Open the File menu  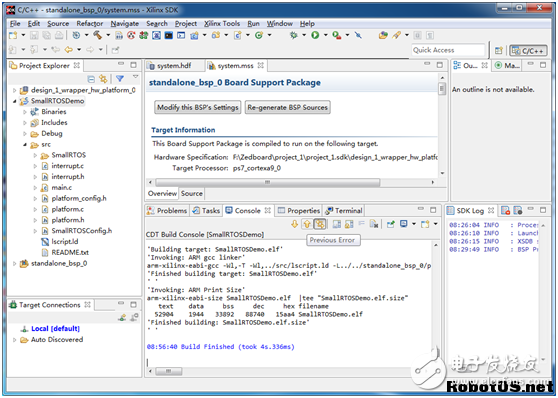point(15,23)
